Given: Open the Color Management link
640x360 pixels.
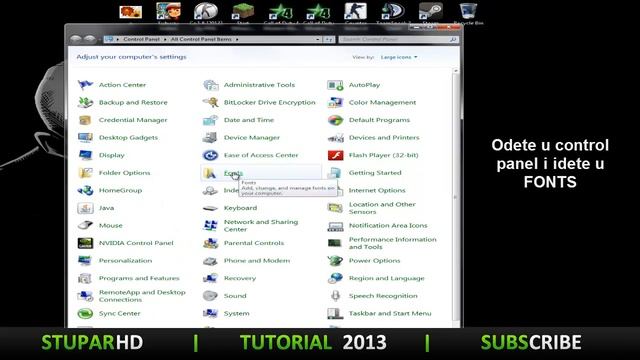Looking at the screenshot, I should click(x=382, y=102).
